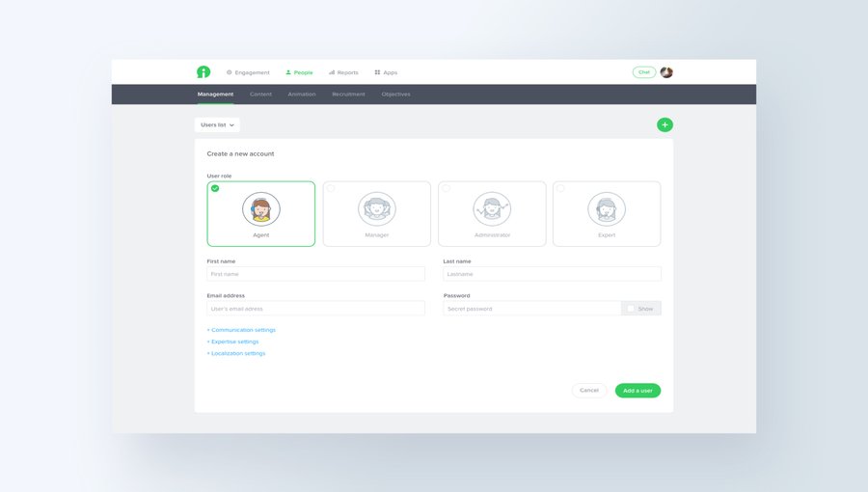Screen dimensions: 868x492
Task: Expand Expertise settings link
Action: pyautogui.click(x=233, y=342)
